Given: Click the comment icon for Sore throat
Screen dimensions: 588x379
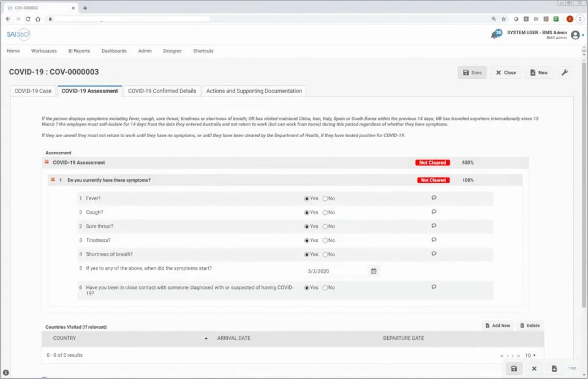Looking at the screenshot, I should 434,226.
